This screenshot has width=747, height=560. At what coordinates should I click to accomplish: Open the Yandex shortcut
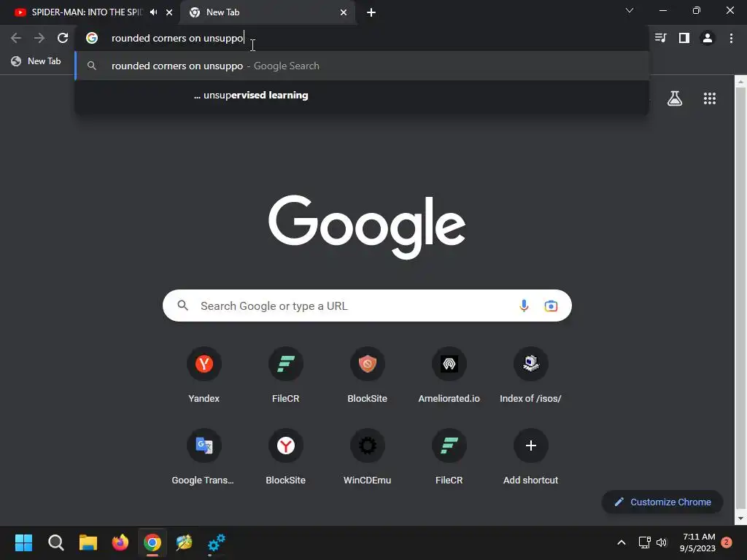(x=204, y=376)
